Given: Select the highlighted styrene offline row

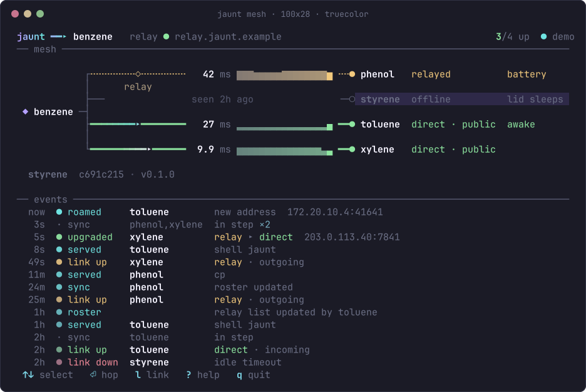Looking at the screenshot, I should [x=462, y=99].
